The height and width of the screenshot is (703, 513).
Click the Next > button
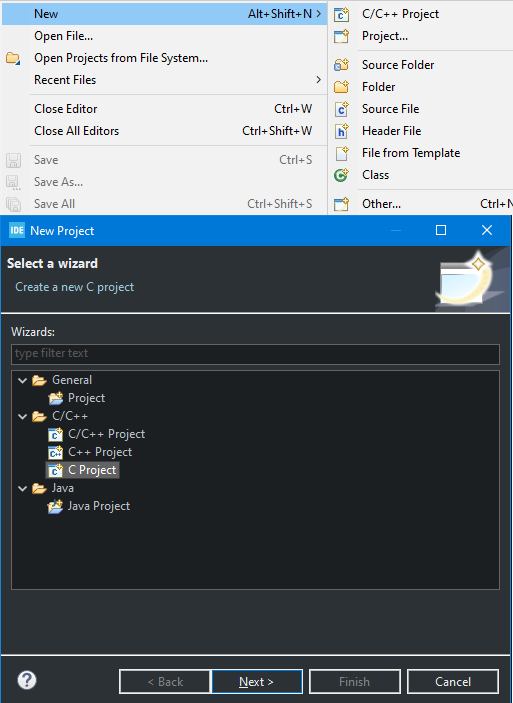tap(257, 681)
